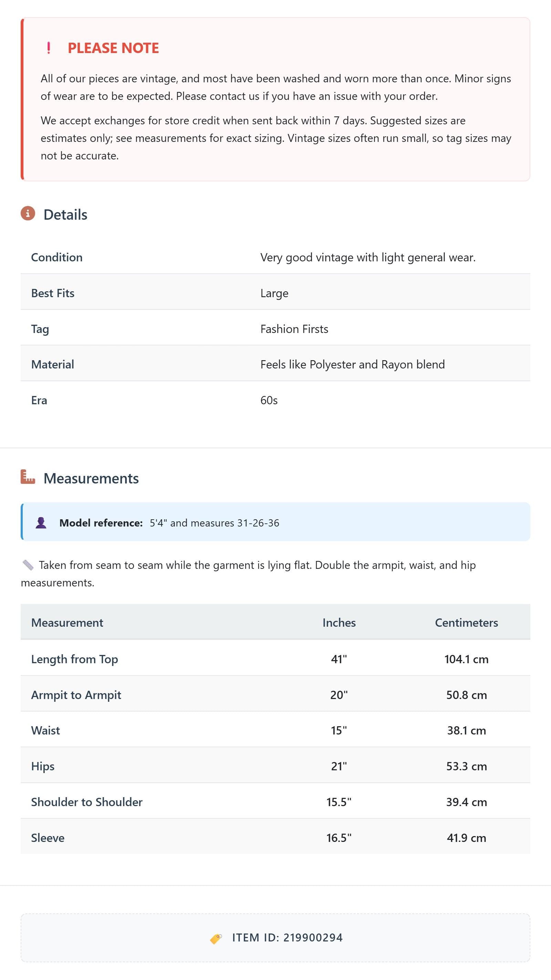Screen dimensions: 551x980
Task: Click the Details info circle icon
Action: click(x=28, y=213)
